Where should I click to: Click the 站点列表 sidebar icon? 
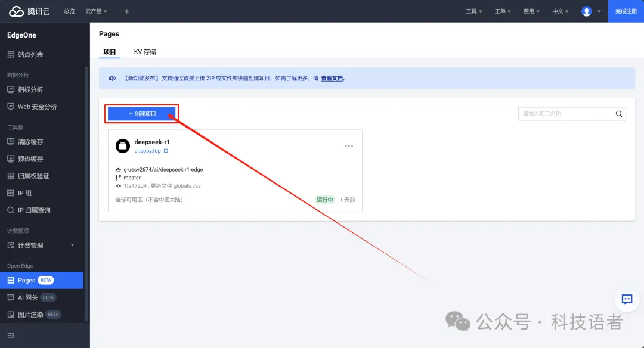tap(11, 55)
